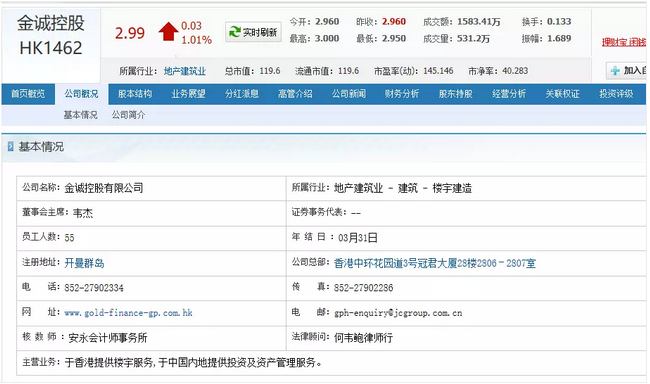Open the 首页概览 tab

click(28, 94)
